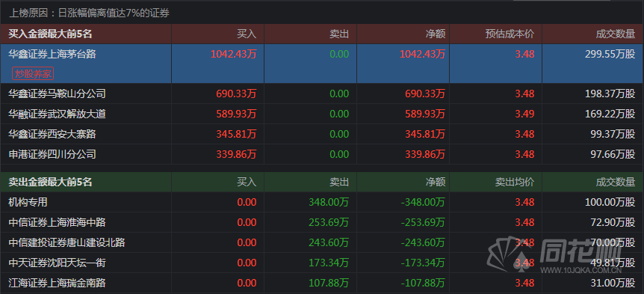Click 卖出 column header in sell table
This screenshot has width=644, height=294.
click(339, 182)
